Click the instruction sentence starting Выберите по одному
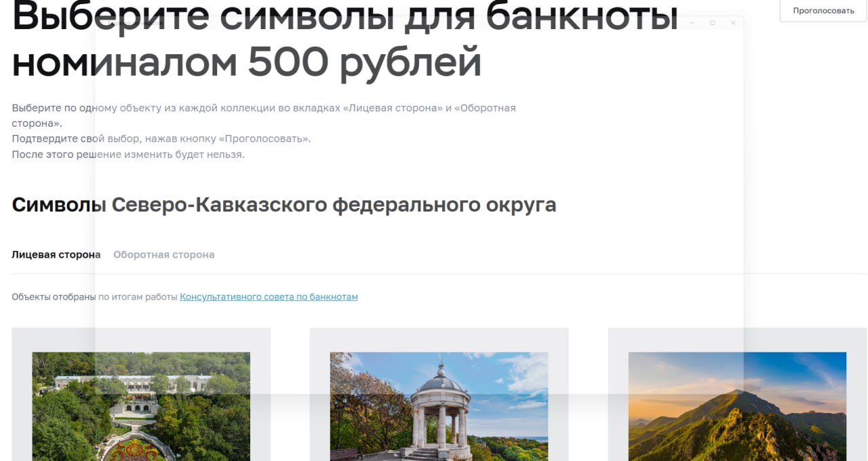 (263, 108)
